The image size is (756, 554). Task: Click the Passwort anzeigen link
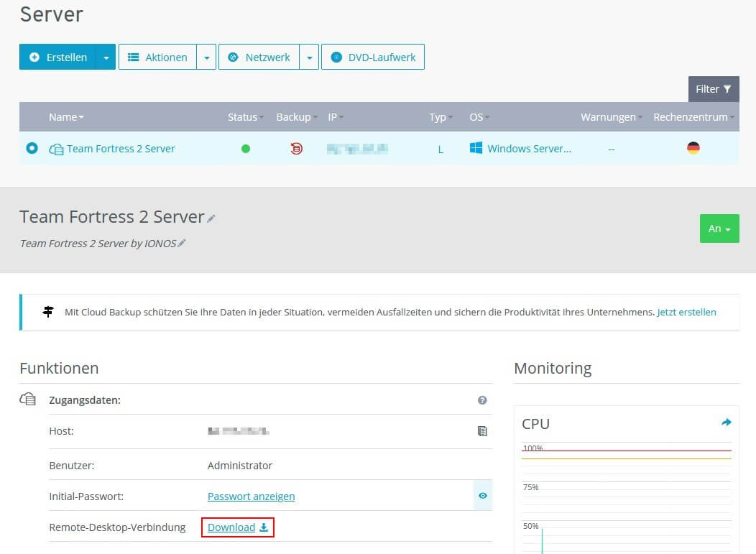pos(252,497)
